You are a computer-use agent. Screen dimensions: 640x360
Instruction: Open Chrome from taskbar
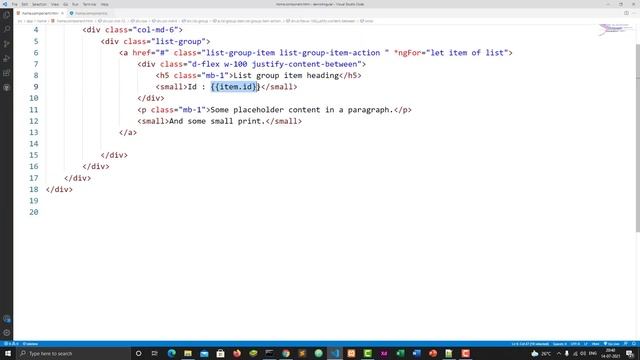[286, 353]
